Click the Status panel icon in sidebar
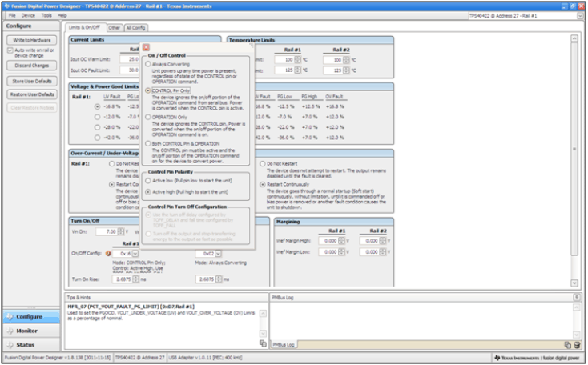Viewport: 588px width, 365px height. (10, 345)
